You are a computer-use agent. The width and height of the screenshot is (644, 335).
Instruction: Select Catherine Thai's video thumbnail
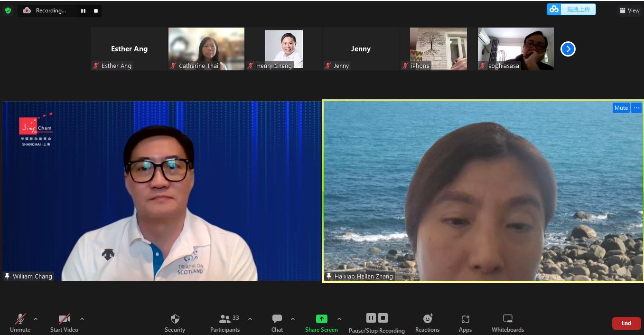coord(206,49)
